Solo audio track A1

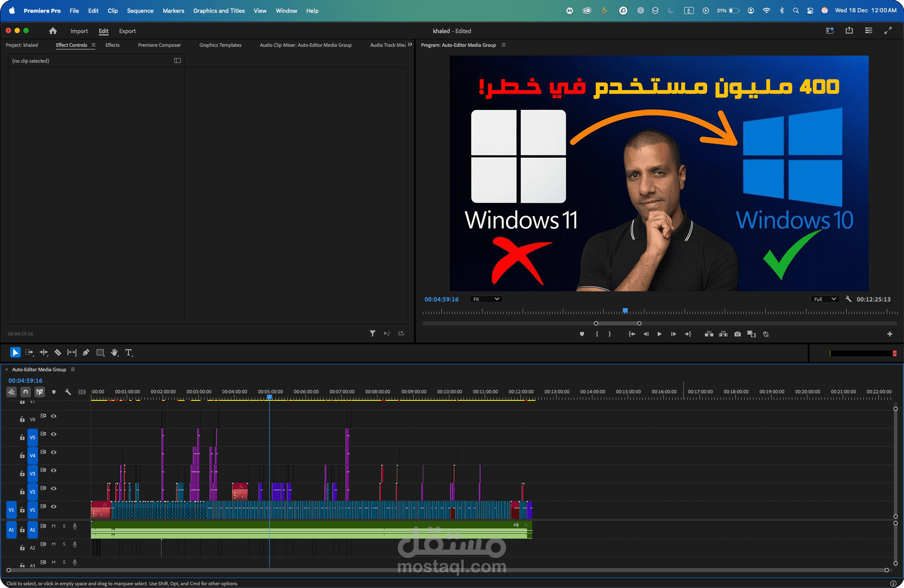pos(64,526)
